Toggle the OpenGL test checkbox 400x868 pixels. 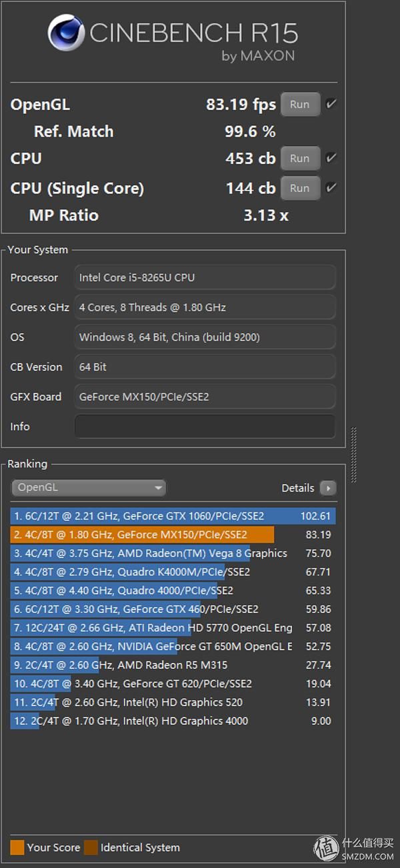pyautogui.click(x=331, y=105)
